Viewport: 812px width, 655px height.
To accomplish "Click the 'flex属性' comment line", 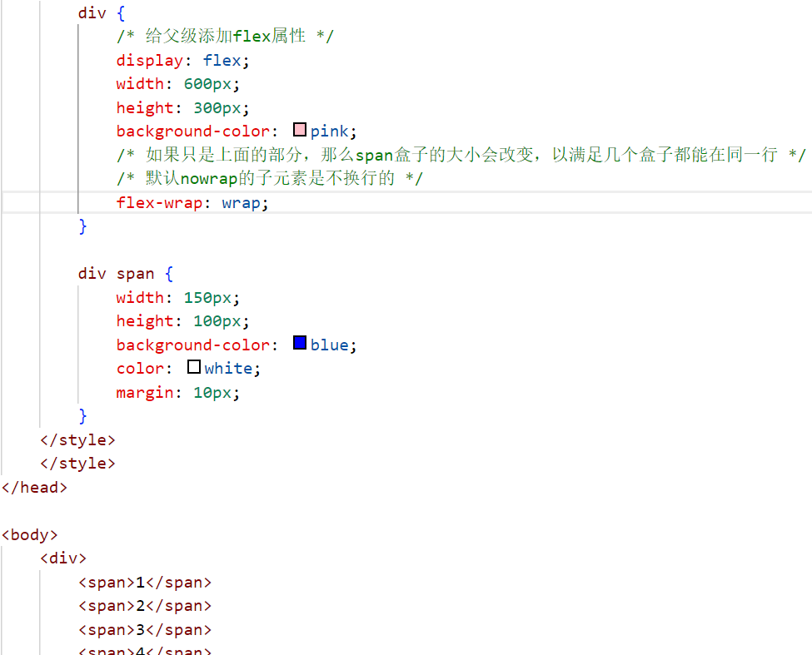I will pos(225,37).
